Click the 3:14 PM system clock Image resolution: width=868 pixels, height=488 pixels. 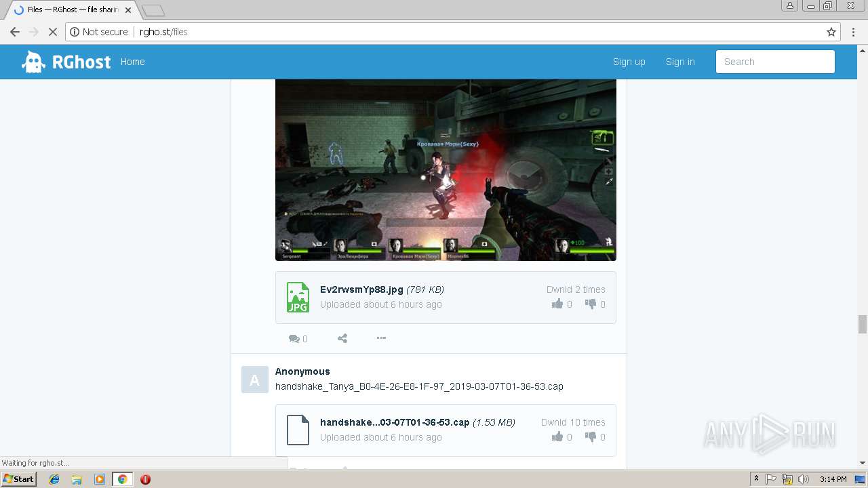(833, 479)
